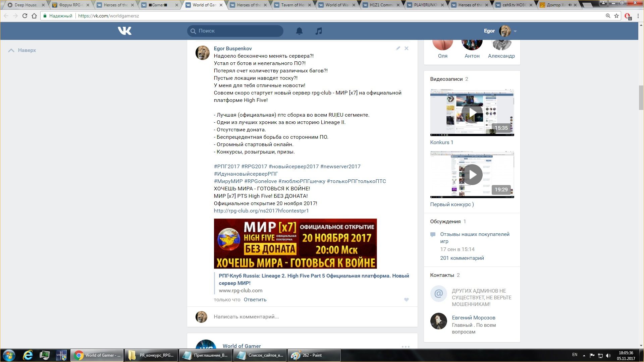Open the 201 комментарий link
The height and width of the screenshot is (362, 644).
click(462, 258)
